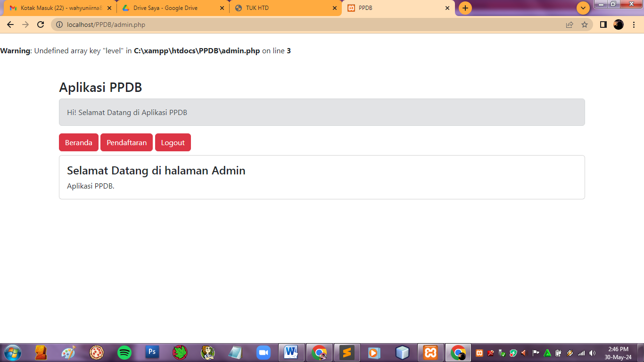Click the share page icon

pyautogui.click(x=570, y=25)
